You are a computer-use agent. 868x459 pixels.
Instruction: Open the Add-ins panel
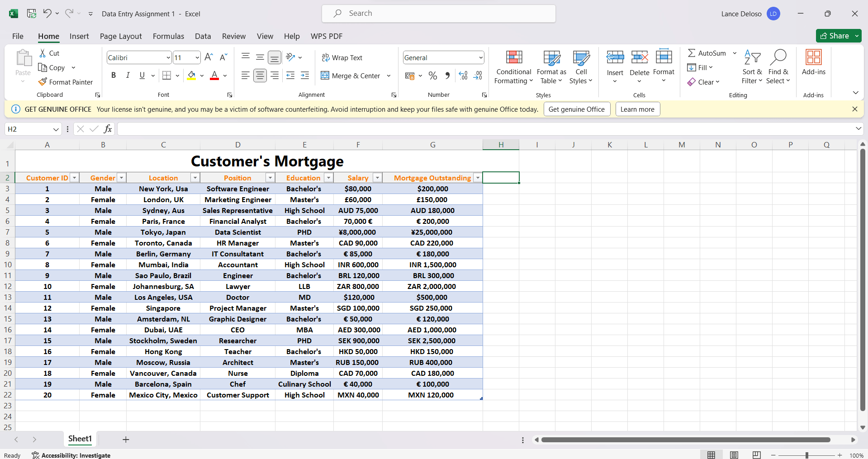click(x=814, y=62)
